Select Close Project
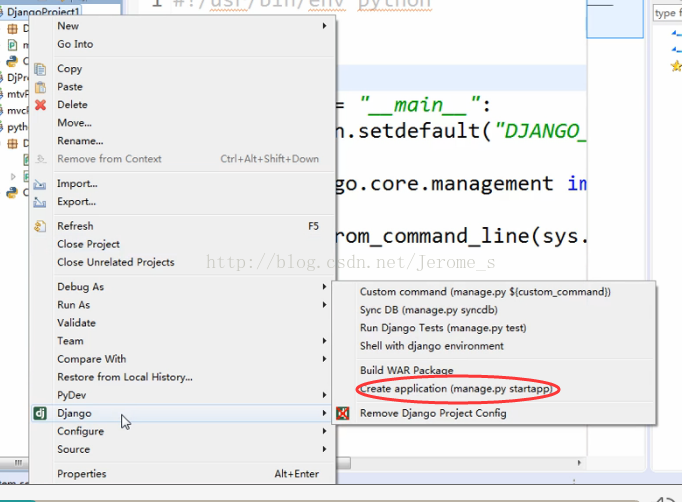Screen dimensions: 682x502 [x=88, y=244]
